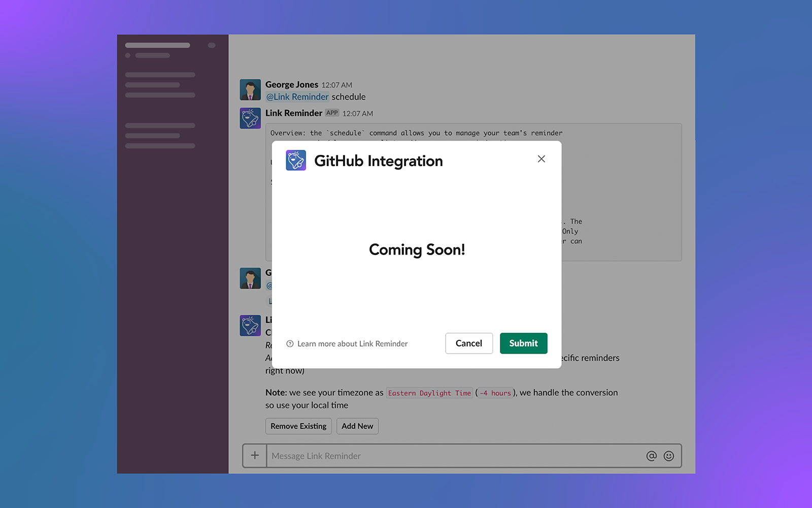
Task: Click the @ mention icon in message bar
Action: [x=652, y=456]
